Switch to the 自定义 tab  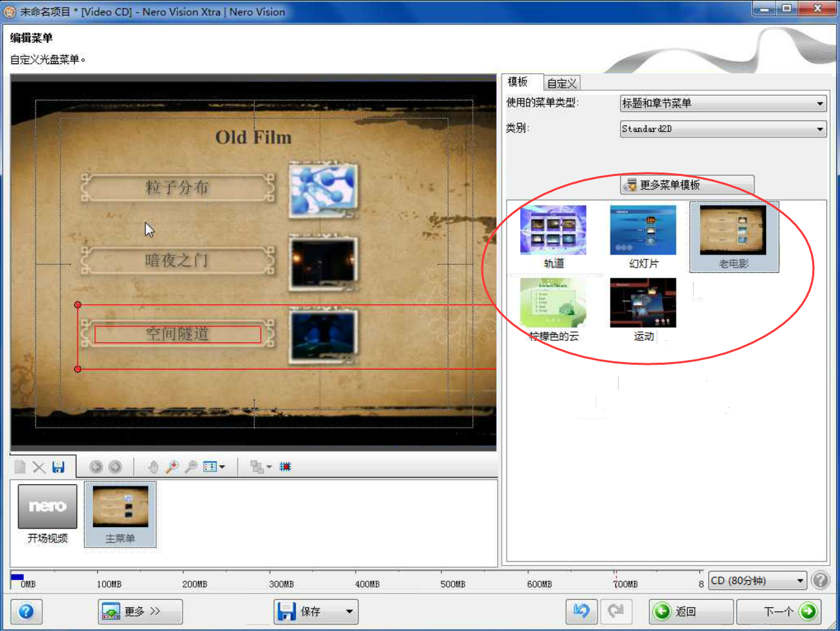click(562, 83)
